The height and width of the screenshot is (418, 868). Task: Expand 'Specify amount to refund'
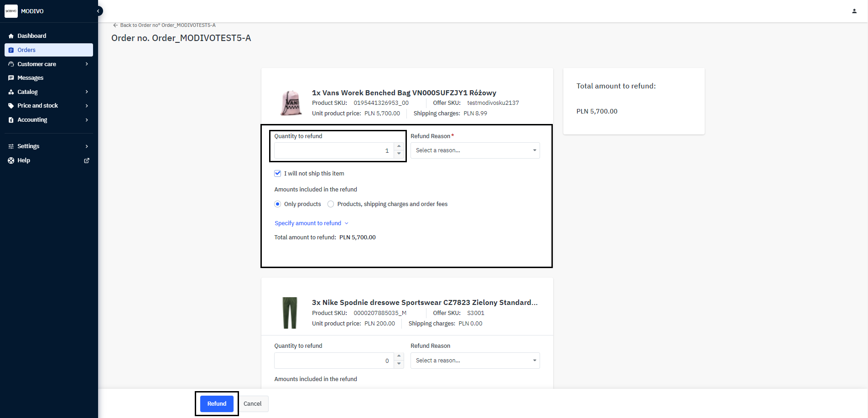(312, 223)
